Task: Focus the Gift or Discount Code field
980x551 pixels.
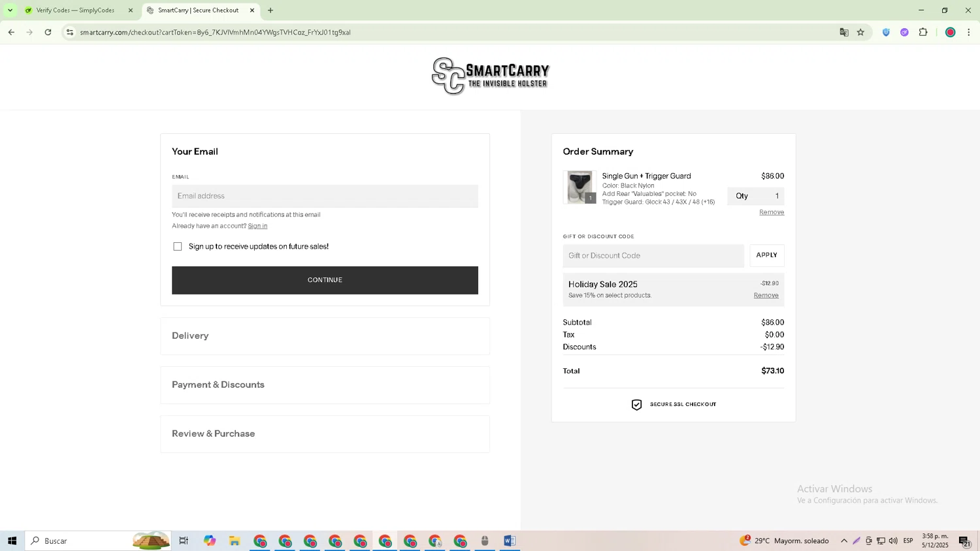Action: tap(653, 256)
